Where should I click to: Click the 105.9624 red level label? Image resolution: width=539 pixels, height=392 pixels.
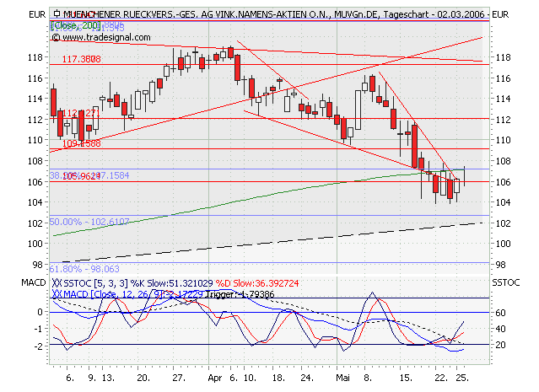pos(82,176)
